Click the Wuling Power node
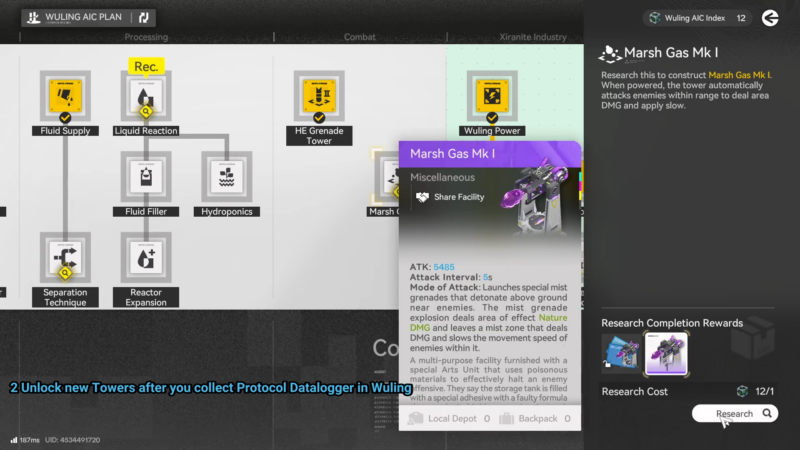The width and height of the screenshot is (800, 450). click(492, 95)
